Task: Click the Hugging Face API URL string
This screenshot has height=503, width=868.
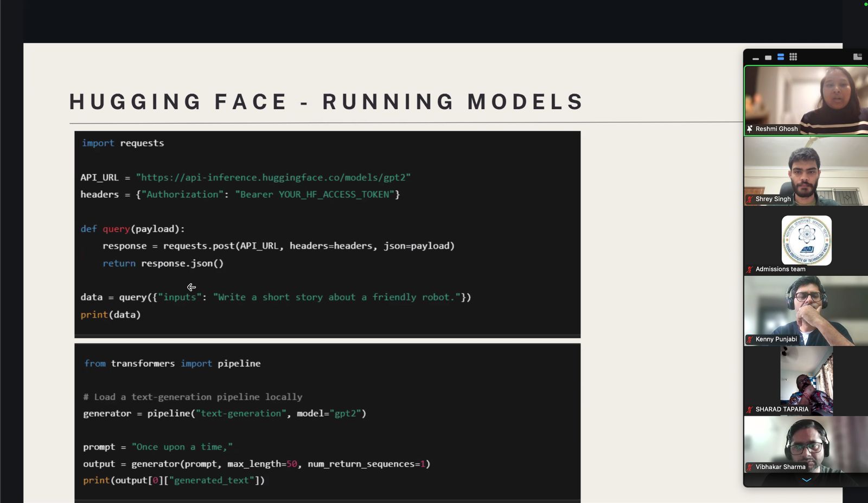Action: pos(273,178)
